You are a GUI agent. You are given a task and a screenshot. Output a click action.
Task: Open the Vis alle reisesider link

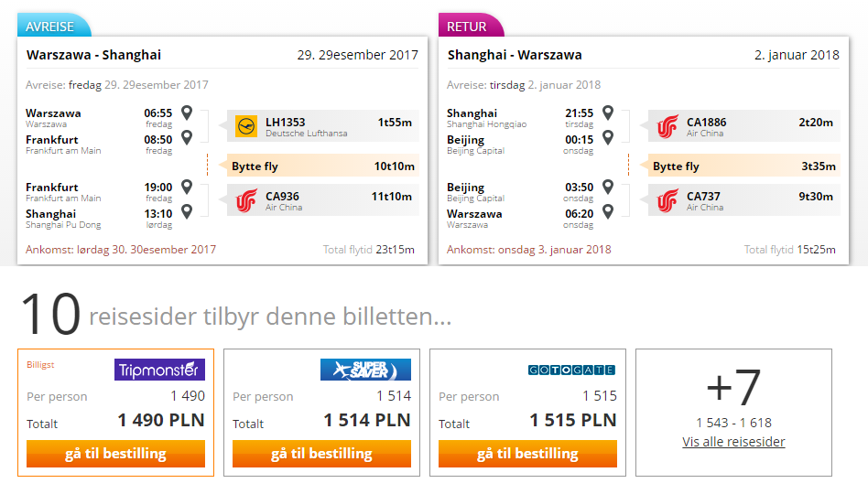click(733, 442)
